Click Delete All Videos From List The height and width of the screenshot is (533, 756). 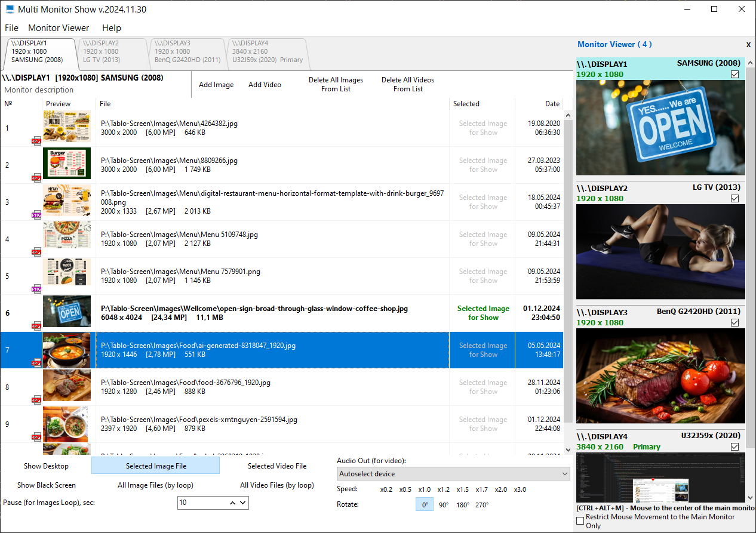(408, 84)
